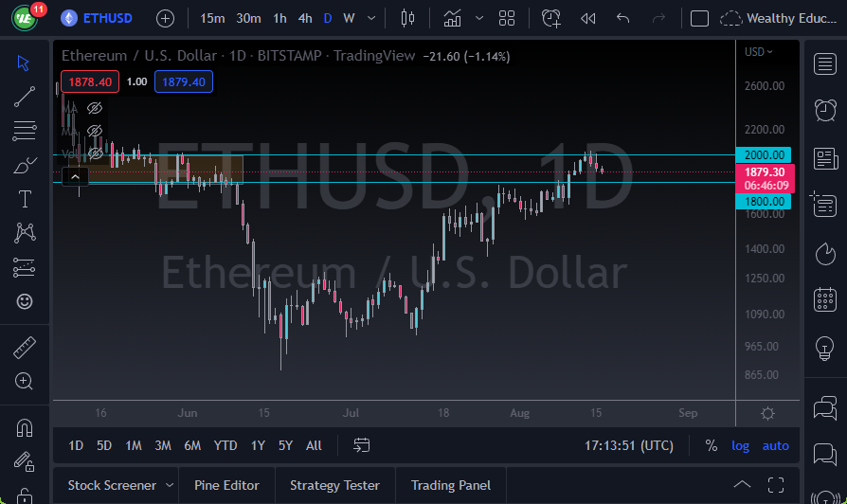847x504 pixels.
Task: Select the Text annotation tool
Action: click(25, 199)
